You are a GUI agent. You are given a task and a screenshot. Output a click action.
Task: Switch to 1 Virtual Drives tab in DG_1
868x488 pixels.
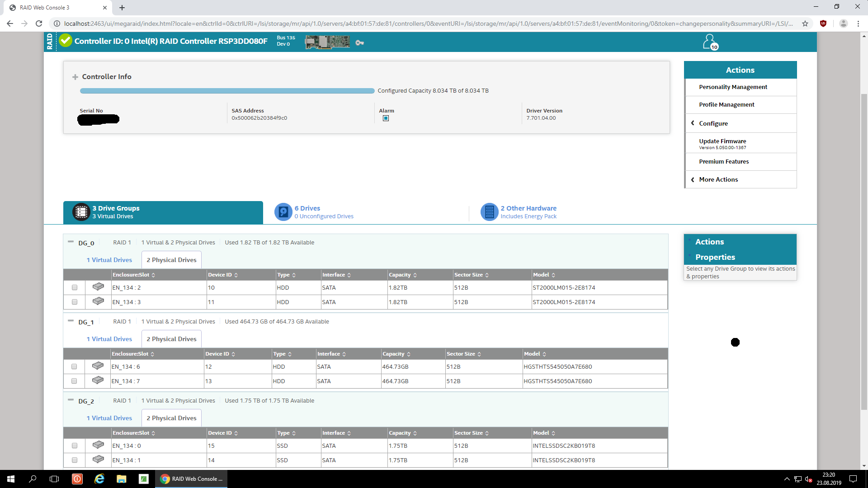click(x=109, y=339)
